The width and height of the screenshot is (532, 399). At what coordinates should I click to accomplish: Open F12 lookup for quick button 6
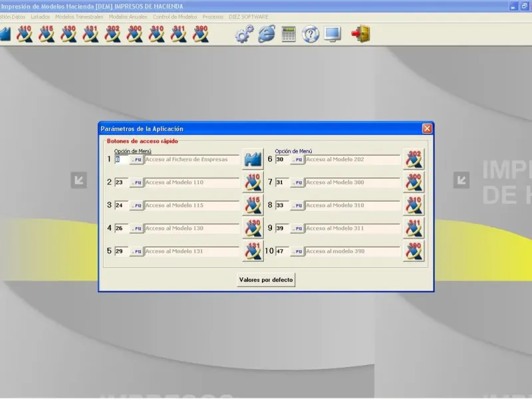(x=297, y=160)
